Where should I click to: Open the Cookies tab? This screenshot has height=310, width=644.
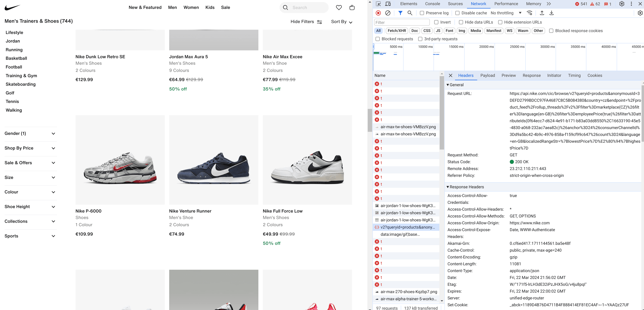(595, 76)
